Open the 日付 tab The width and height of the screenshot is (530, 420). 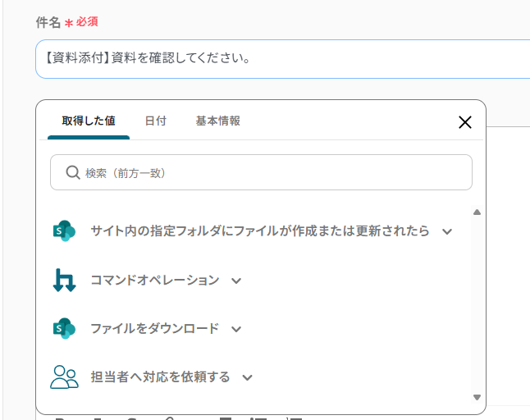coord(155,121)
